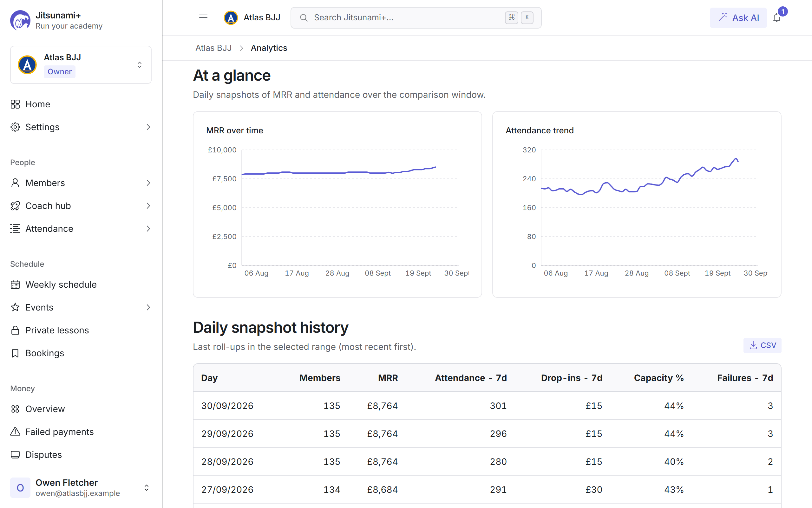
Task: Focus the Search Jitsunami+ field
Action: tap(416, 18)
